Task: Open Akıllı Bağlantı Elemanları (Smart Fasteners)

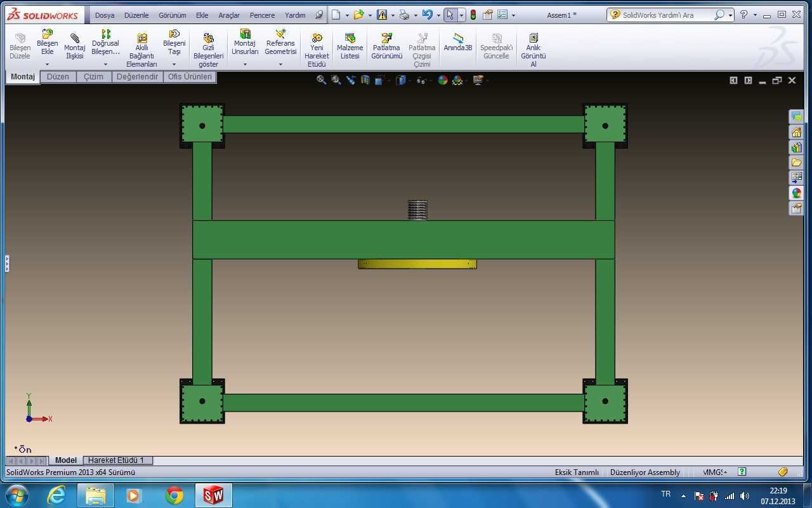Action: coord(141,50)
